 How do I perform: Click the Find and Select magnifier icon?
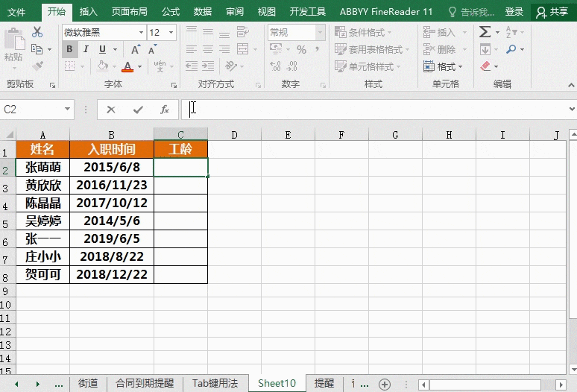click(511, 49)
